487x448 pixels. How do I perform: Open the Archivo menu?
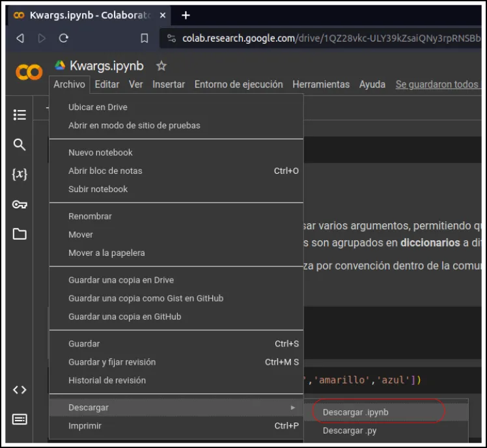pos(69,84)
